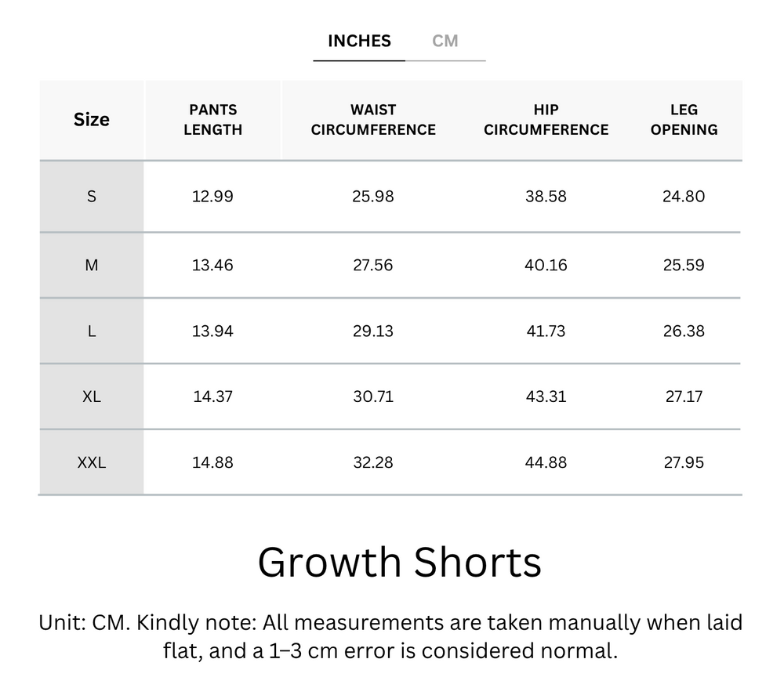This screenshot has height=688, width=784.
Task: Click the 12.99 pants length value
Action: (x=212, y=197)
